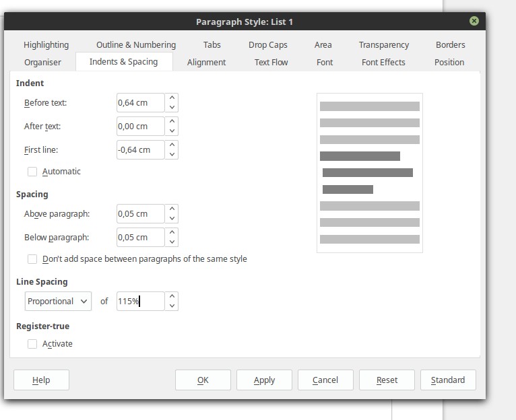Click the Standard button
Image resolution: width=516 pixels, height=420 pixels.
click(448, 380)
